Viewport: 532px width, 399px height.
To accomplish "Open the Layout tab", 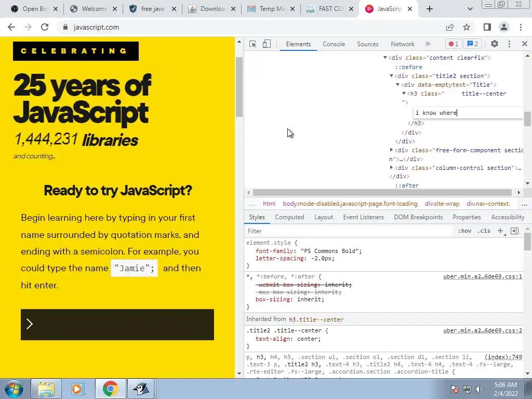I will pos(324,217).
